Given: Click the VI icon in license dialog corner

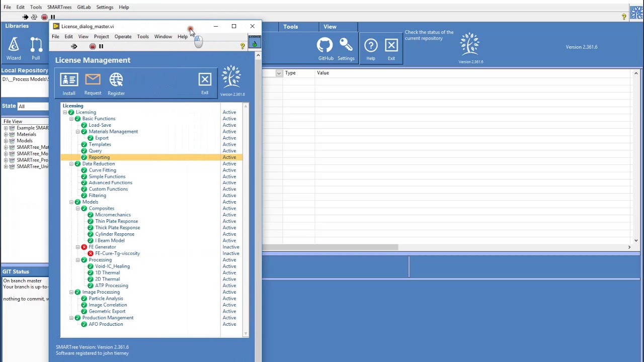Looking at the screenshot, I should (x=255, y=41).
